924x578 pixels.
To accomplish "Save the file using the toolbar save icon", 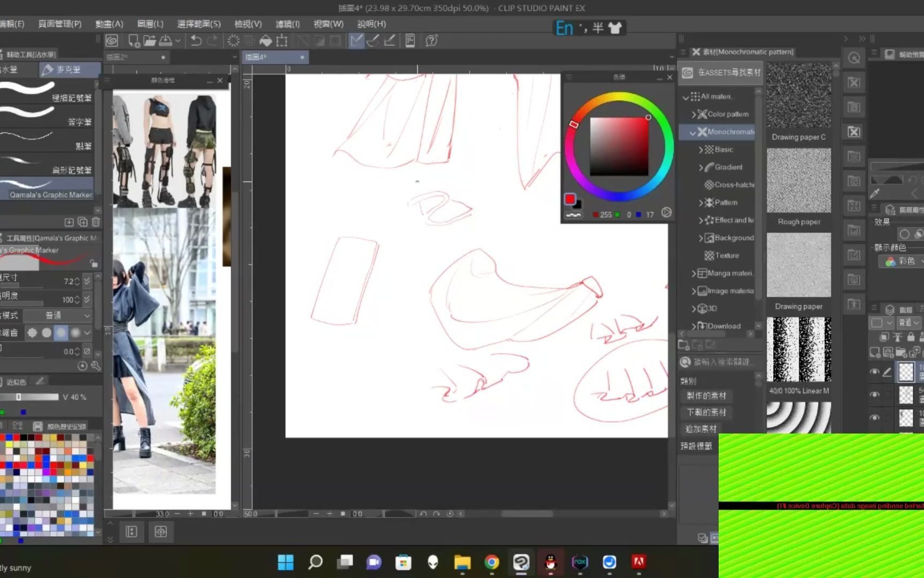I will (x=166, y=41).
